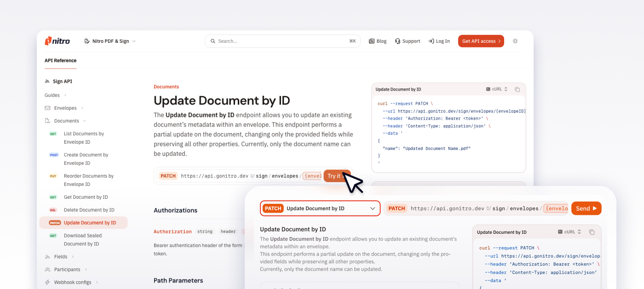The image size is (644, 289).
Task: Select Update Document by ID in sidebar
Action: 83,223
